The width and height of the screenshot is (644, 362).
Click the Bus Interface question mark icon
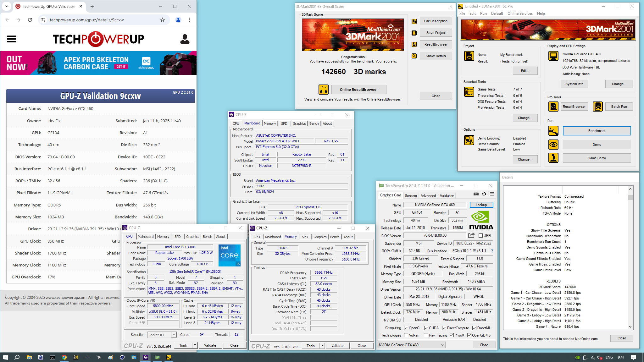pos(492,251)
